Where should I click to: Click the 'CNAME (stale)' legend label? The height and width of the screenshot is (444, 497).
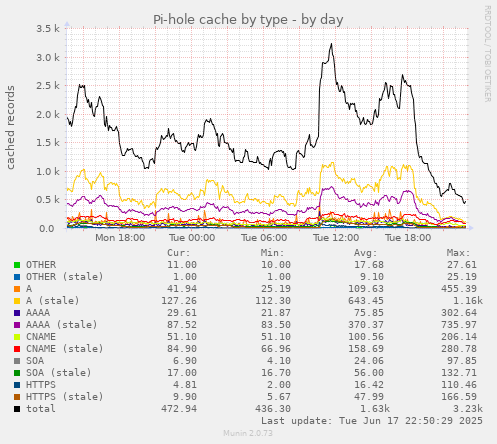point(65,349)
